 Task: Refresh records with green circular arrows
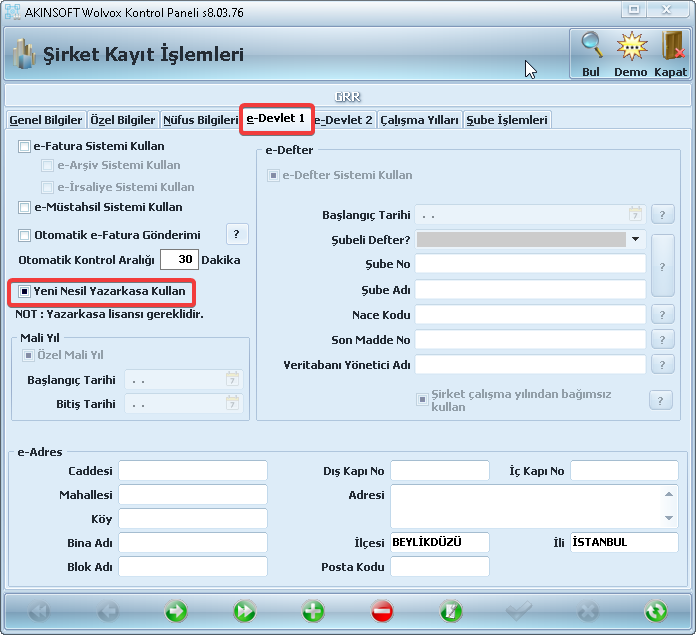[656, 612]
